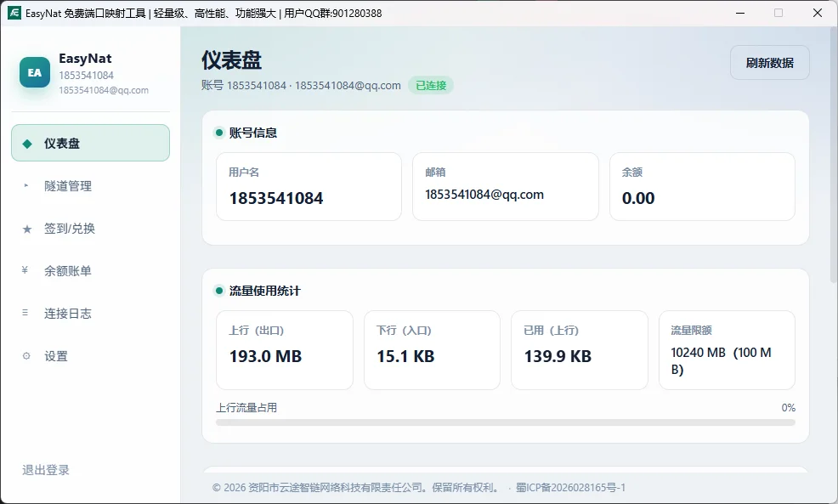Minimize the EasyNat window

click(740, 13)
